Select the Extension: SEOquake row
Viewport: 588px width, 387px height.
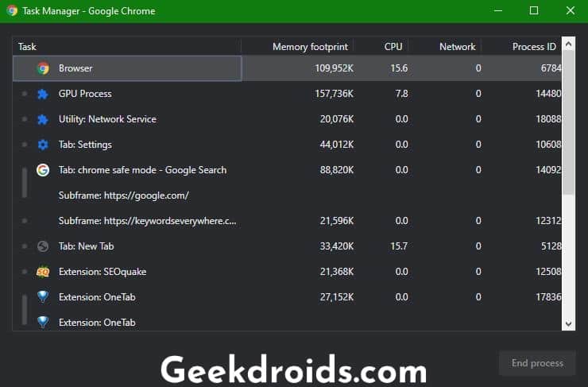click(288, 272)
